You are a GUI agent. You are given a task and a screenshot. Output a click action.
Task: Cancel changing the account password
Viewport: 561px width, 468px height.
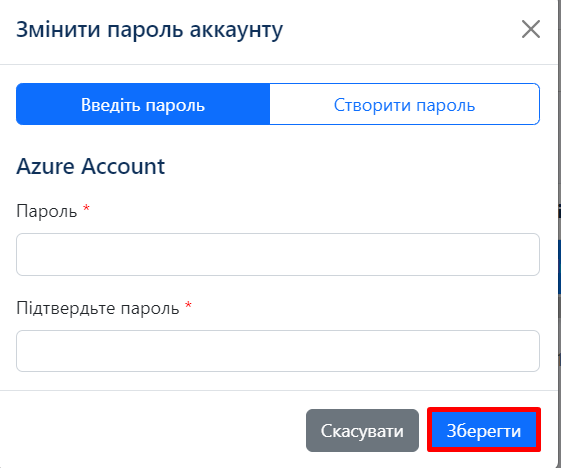tap(362, 430)
